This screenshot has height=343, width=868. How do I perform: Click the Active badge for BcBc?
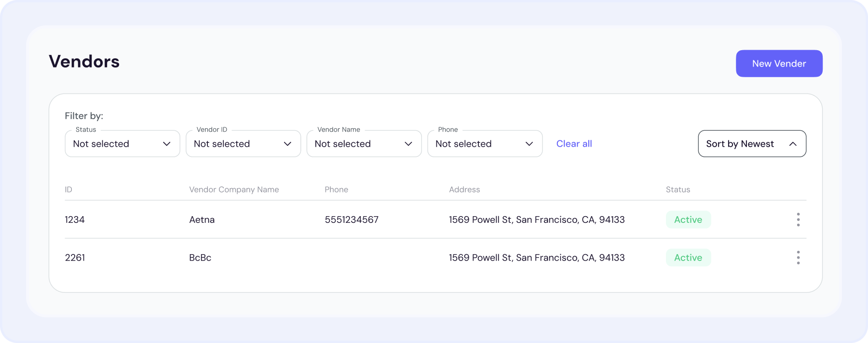tap(688, 258)
